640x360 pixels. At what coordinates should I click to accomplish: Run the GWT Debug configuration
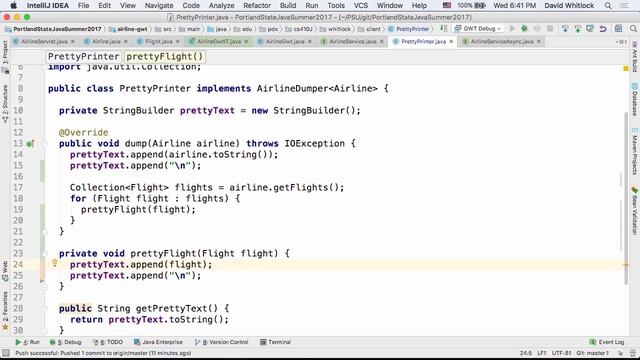tap(512, 29)
